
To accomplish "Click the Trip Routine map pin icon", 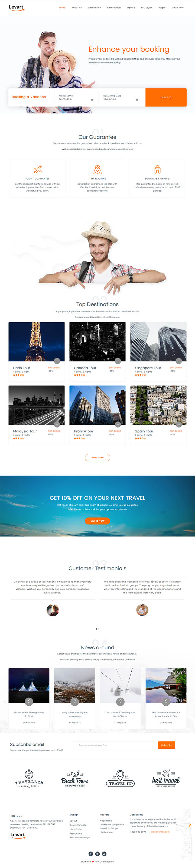I will (97, 169).
